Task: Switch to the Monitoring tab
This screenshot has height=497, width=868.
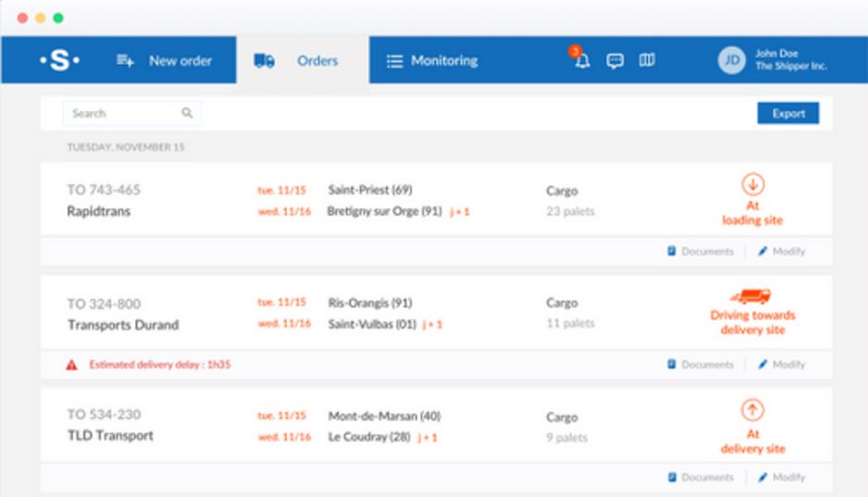Action: (x=432, y=60)
